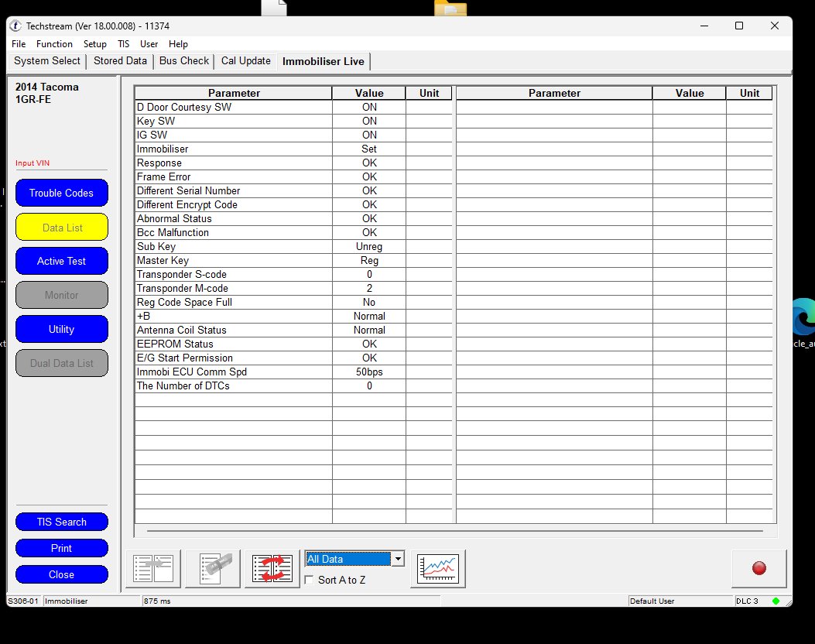Click the S306-01 status bar code
This screenshot has width=815, height=644.
pyautogui.click(x=23, y=601)
